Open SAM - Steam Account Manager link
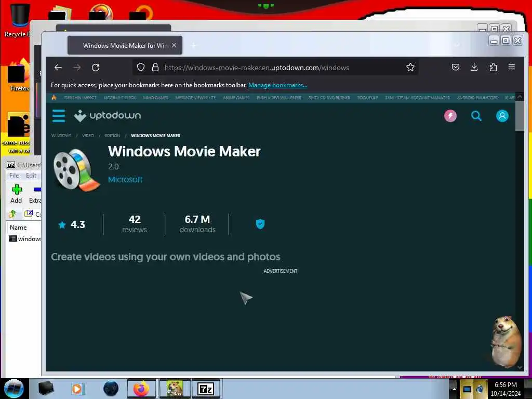Viewport: 532px width, 399px height. (417, 98)
